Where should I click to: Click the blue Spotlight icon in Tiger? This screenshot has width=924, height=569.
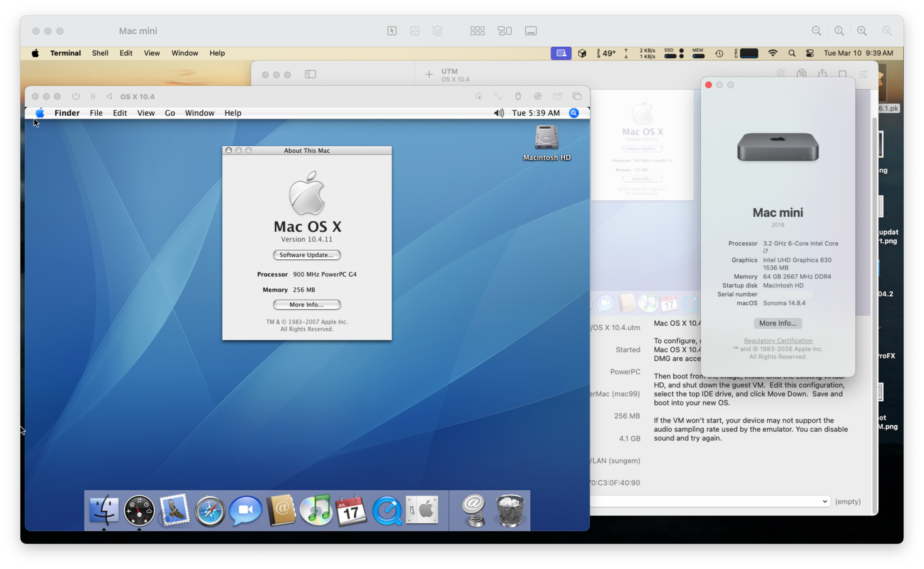tap(574, 113)
